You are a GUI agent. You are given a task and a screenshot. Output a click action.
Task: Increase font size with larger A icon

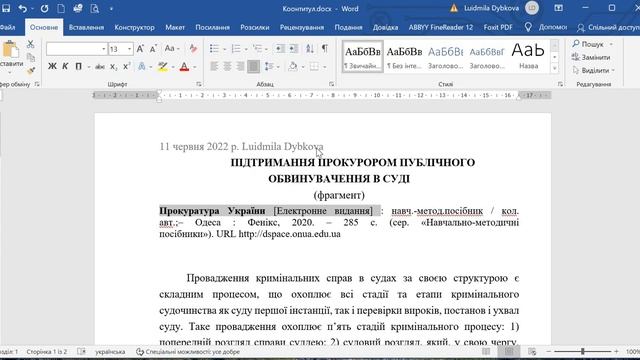[140, 49]
